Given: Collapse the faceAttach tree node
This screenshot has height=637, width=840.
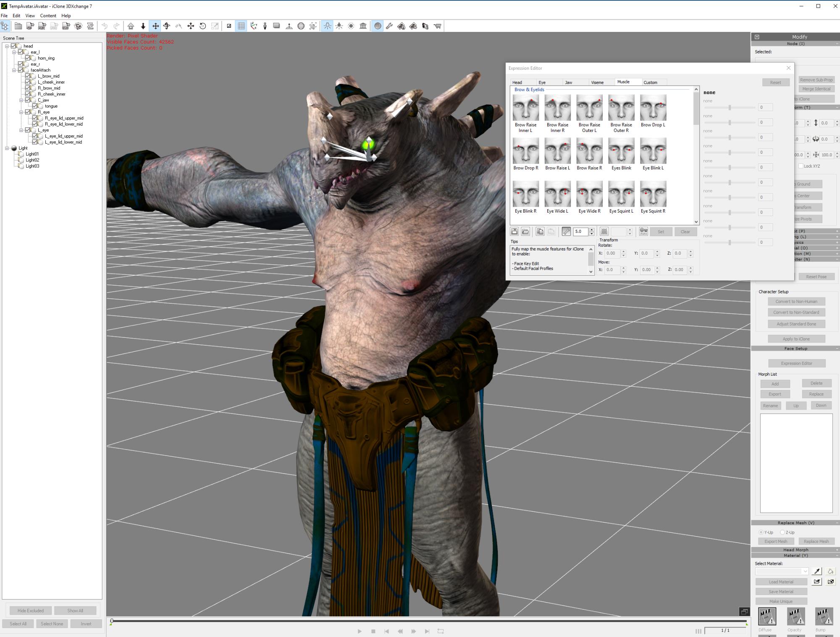Looking at the screenshot, I should (x=14, y=70).
